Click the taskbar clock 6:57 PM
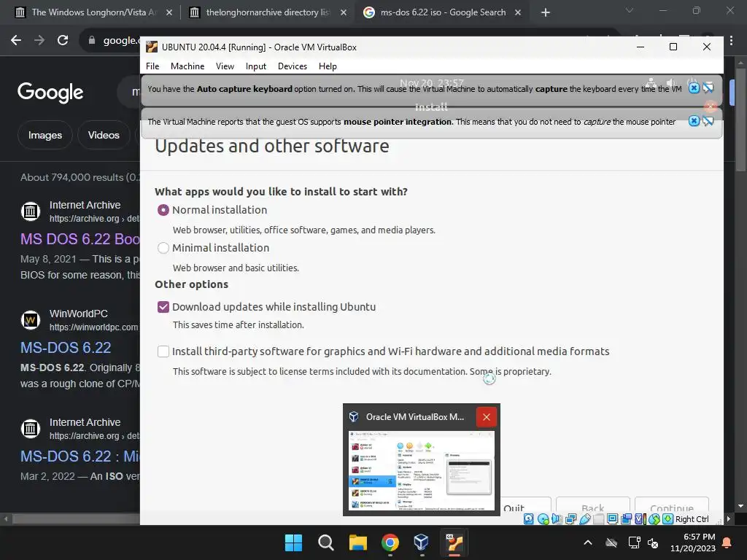The height and width of the screenshot is (560, 747). tap(693, 542)
